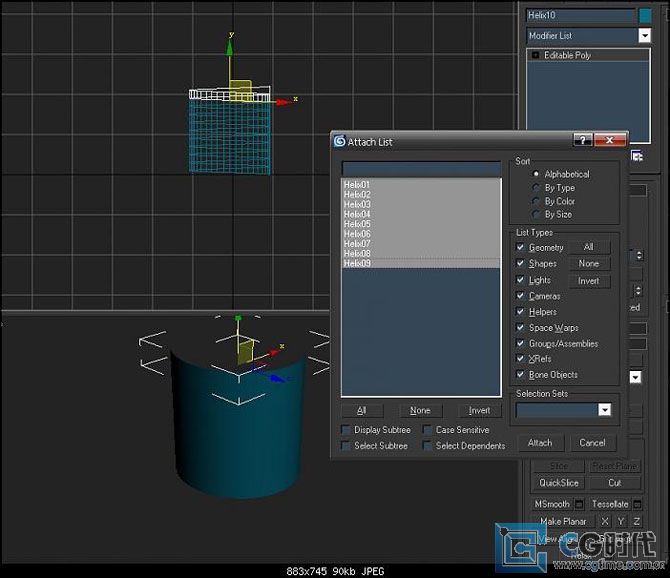Image resolution: width=670 pixels, height=578 pixels.
Task: Toggle Shapes list type checkbox
Action: 520,263
